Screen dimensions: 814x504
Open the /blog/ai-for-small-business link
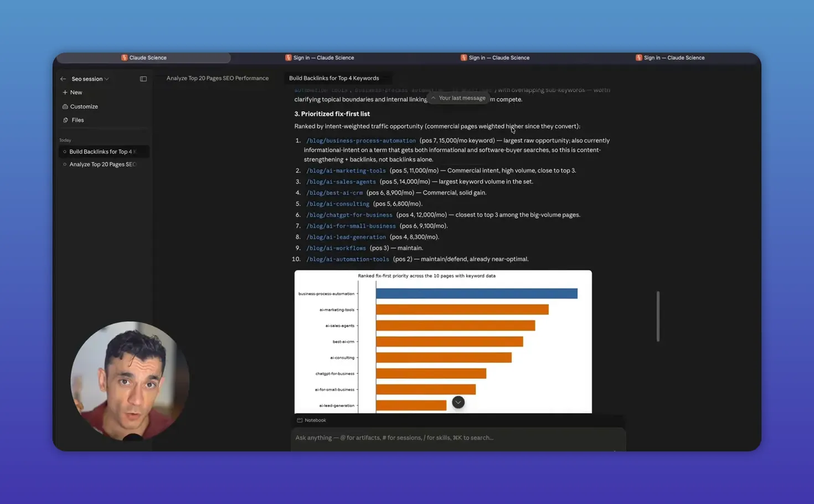point(351,226)
